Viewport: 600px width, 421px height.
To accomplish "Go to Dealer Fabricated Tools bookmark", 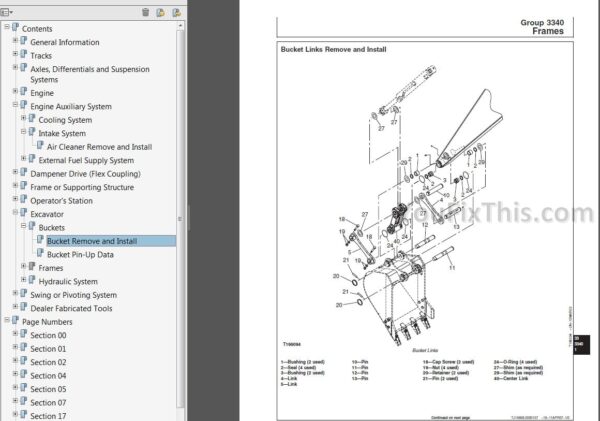I will [71, 308].
